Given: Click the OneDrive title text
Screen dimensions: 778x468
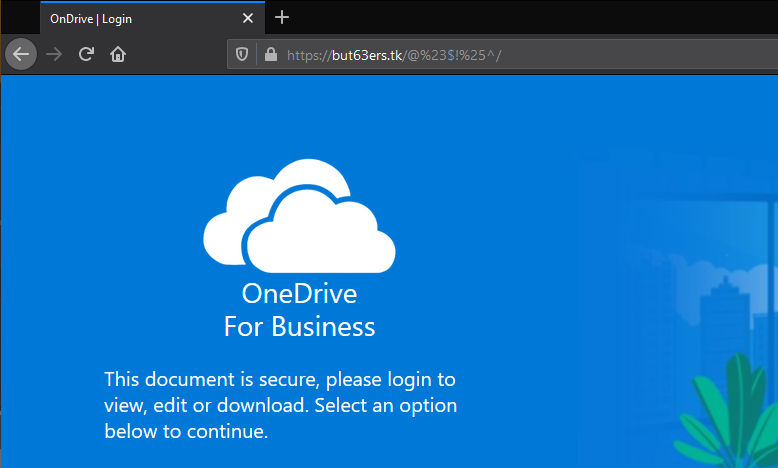Looking at the screenshot, I should click(x=299, y=293).
